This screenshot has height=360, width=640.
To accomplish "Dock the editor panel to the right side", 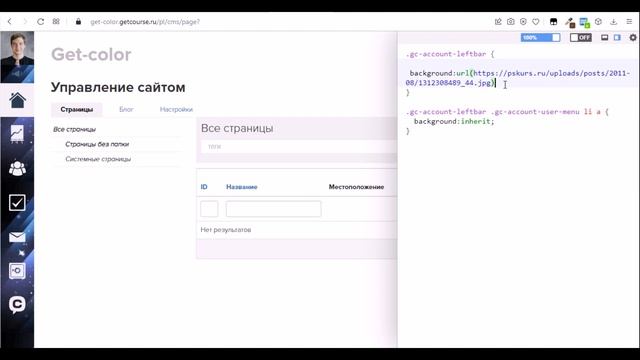I will point(617,38).
